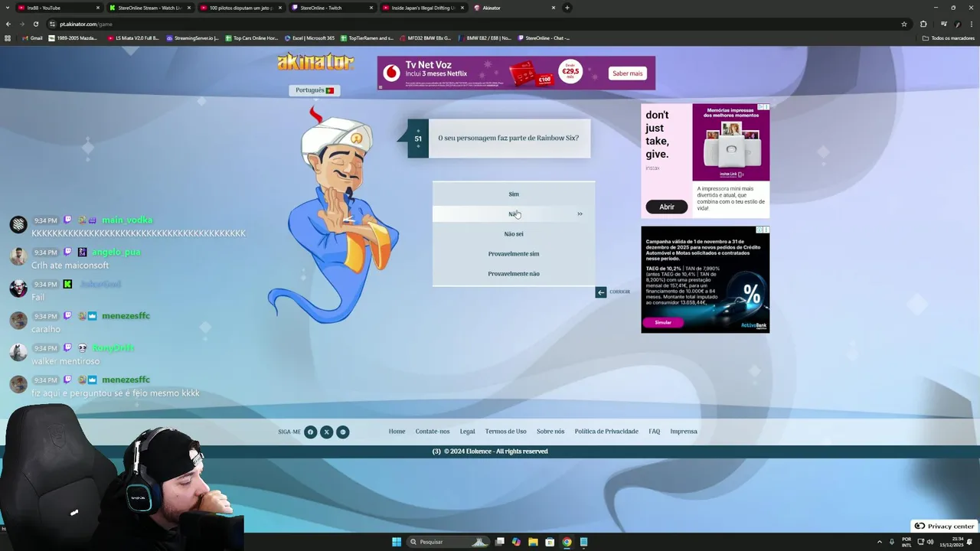980x551 pixels.
Task: Open the Sobre nós footer link
Action: pyautogui.click(x=550, y=432)
